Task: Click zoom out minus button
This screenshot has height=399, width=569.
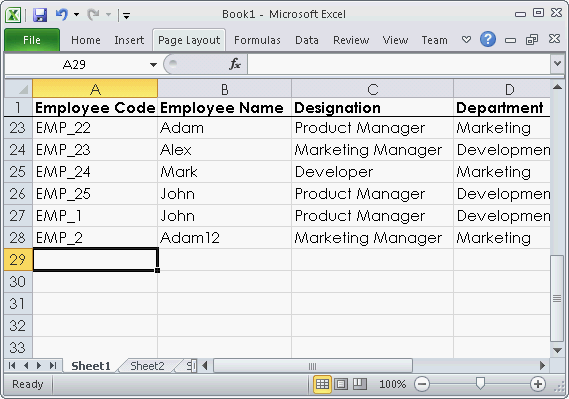Action: 422,384
